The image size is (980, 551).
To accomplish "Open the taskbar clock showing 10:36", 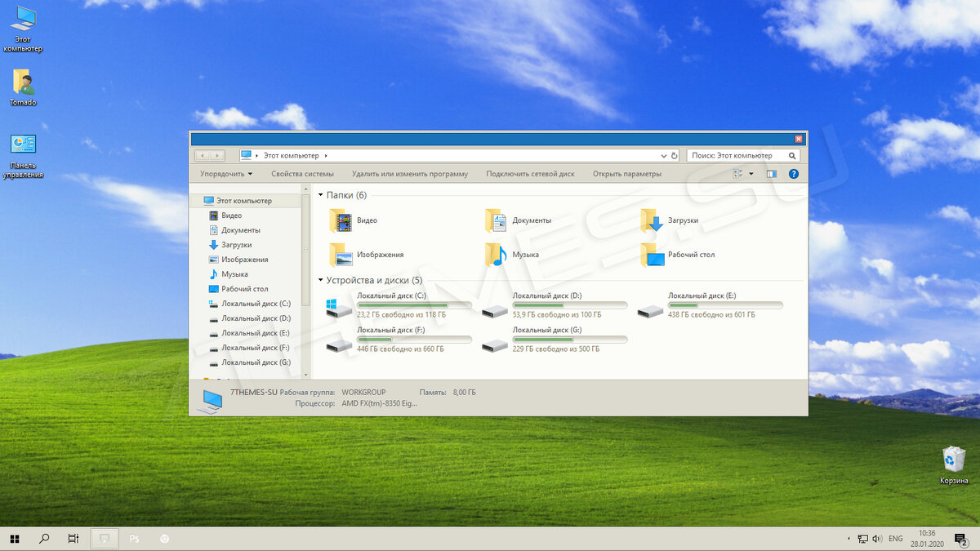I will (927, 539).
